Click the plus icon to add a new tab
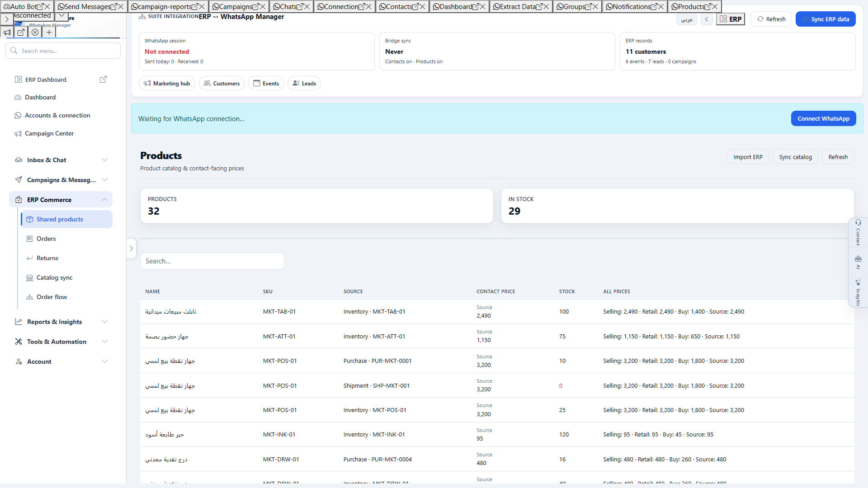This screenshot has height=488, width=868. click(x=49, y=32)
